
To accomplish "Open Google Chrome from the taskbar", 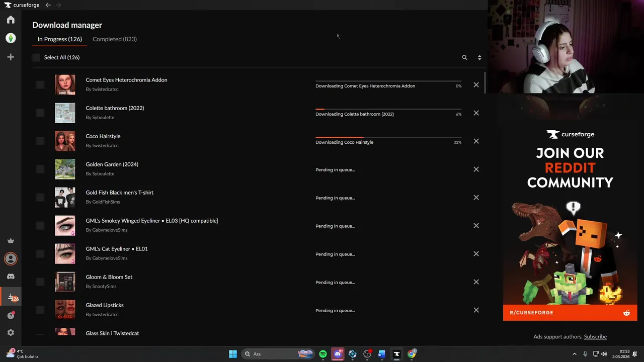I will coord(412,354).
